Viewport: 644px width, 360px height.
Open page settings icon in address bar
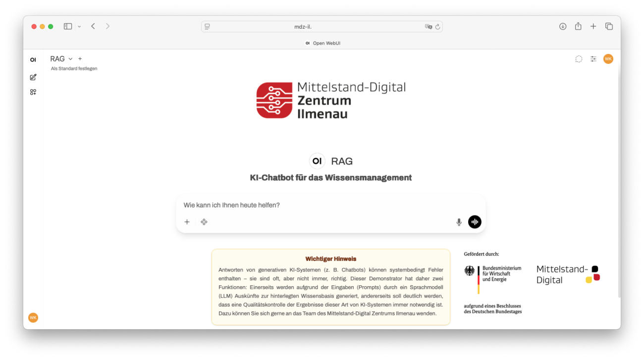pos(207,27)
